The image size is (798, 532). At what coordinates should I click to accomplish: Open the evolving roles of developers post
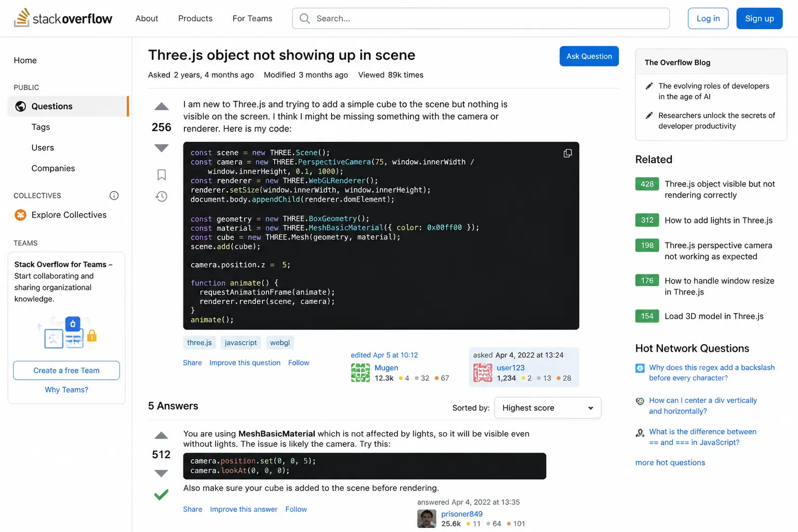coord(714,91)
